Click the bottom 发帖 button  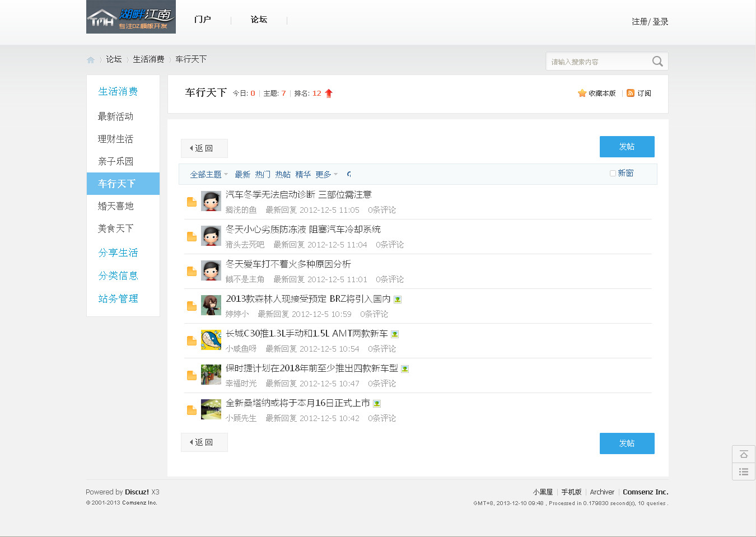(x=627, y=443)
